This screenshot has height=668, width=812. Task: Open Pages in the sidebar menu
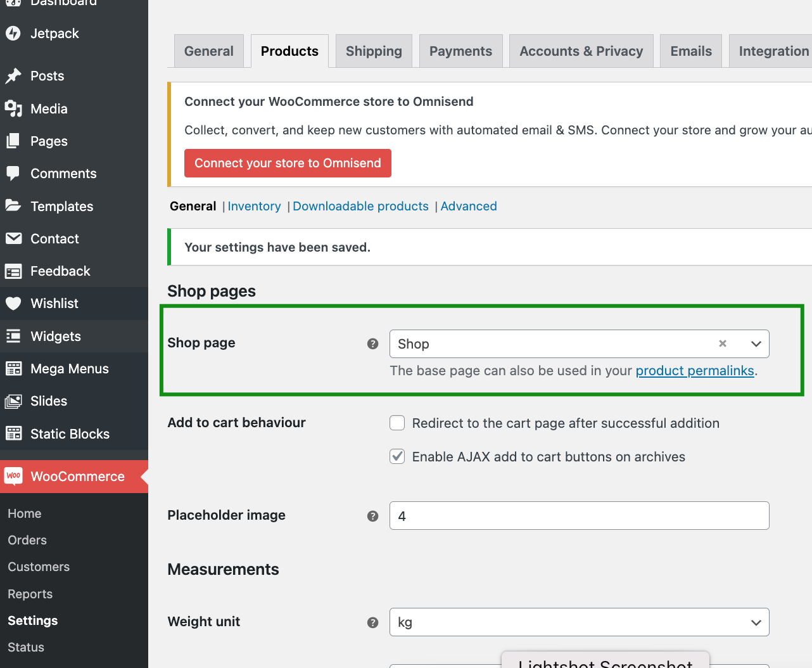click(74, 141)
